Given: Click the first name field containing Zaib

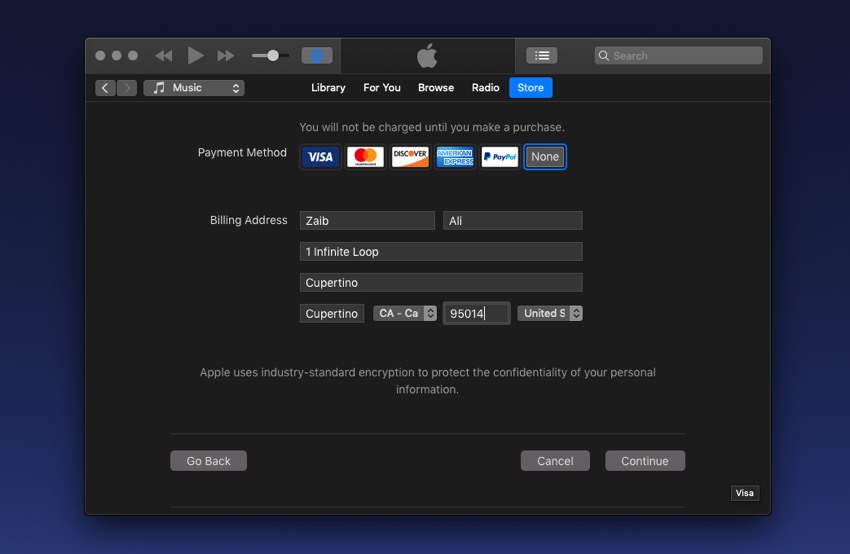Looking at the screenshot, I should (x=367, y=221).
